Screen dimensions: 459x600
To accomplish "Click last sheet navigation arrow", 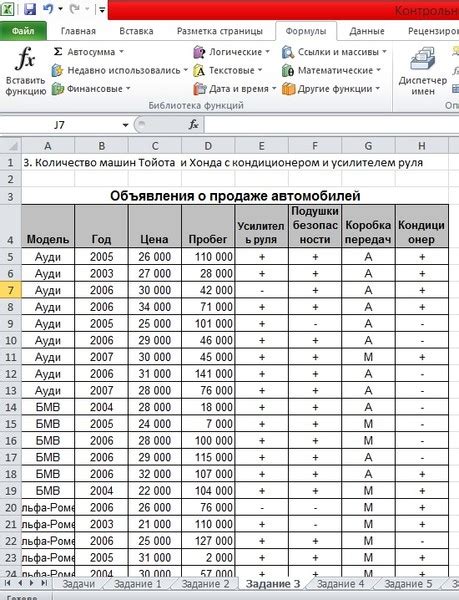I will (x=44, y=583).
